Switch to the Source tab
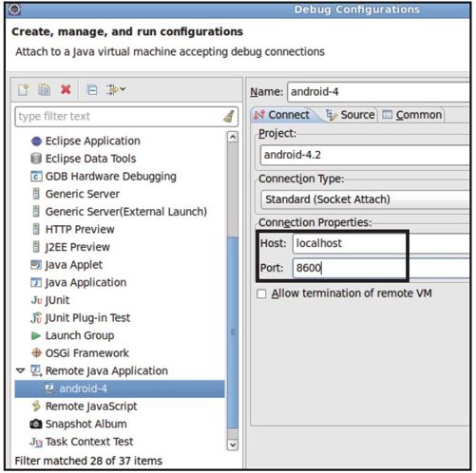This screenshot has height=473, width=476. click(351, 115)
